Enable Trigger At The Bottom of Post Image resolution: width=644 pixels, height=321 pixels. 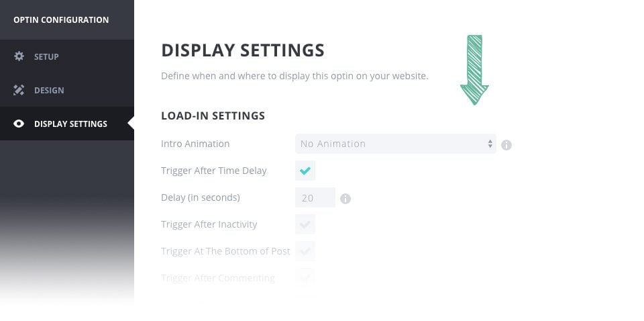tap(305, 251)
